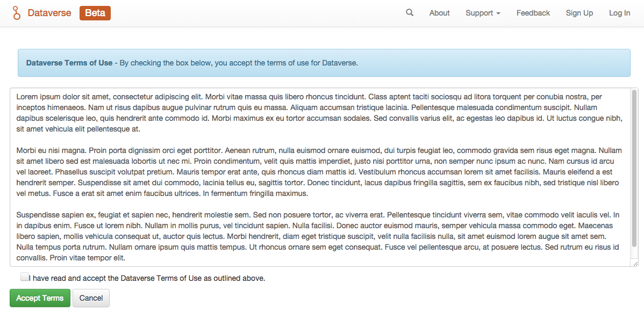This screenshot has height=327, width=644.
Task: Open the About page
Action: [x=440, y=13]
